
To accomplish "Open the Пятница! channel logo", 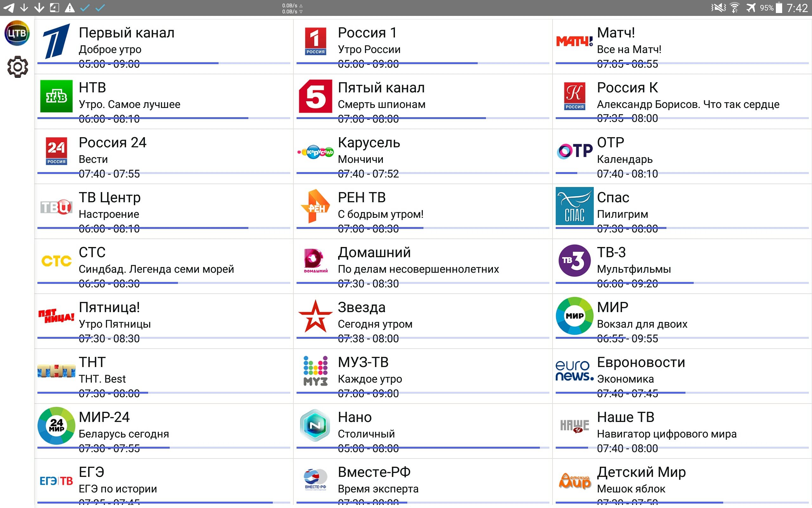I will point(56,316).
